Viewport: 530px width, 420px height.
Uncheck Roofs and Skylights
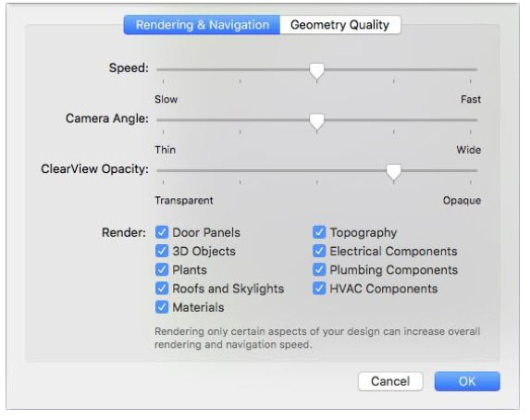tap(162, 289)
